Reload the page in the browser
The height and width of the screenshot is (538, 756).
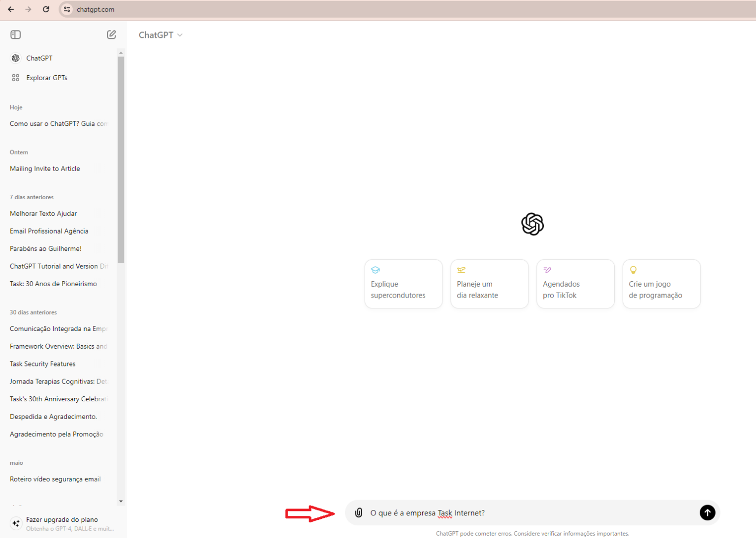coord(46,9)
